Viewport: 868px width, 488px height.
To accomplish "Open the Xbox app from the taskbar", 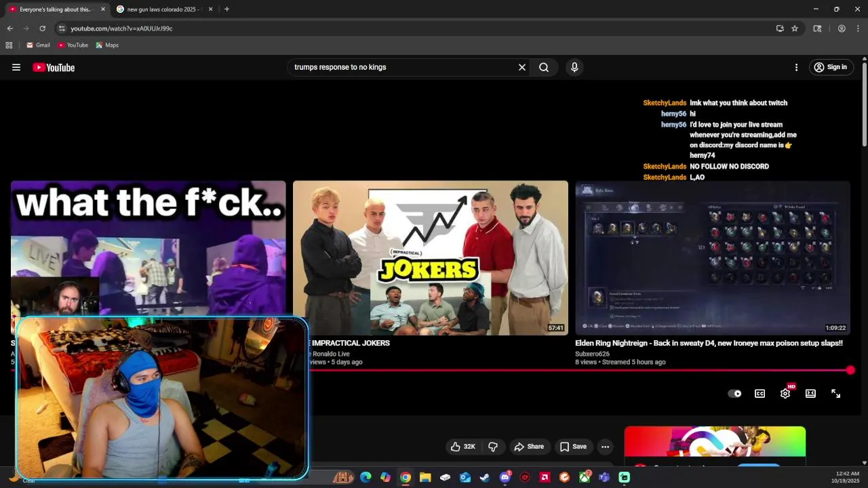I will coord(585,477).
